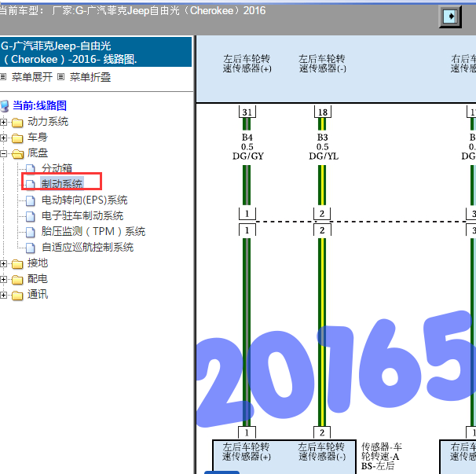Screen dimensions: 476x474
Task: Select the 车身 folder label
Action: click(38, 138)
